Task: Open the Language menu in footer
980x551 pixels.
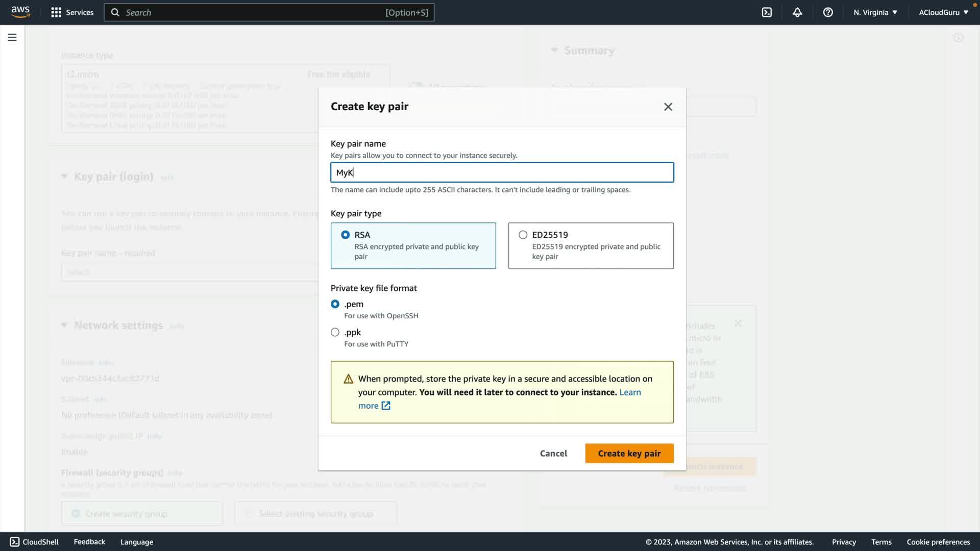Action: [x=136, y=542]
